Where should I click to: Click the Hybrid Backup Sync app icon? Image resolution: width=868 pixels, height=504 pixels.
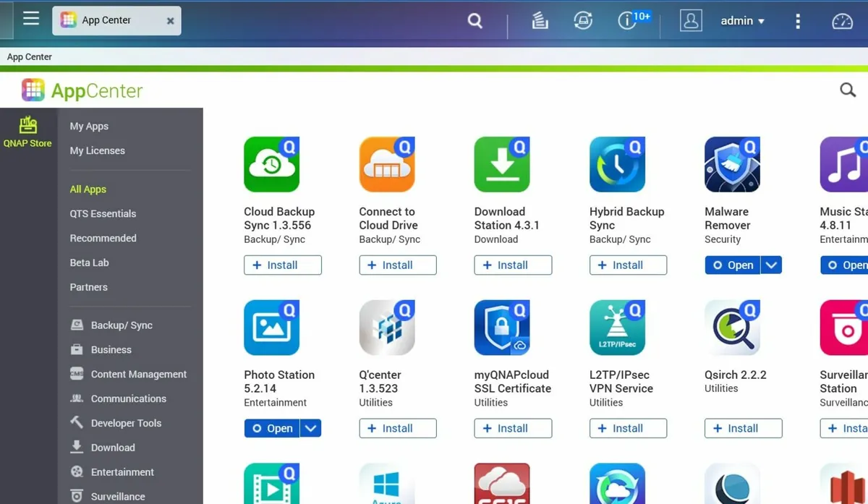(x=617, y=164)
